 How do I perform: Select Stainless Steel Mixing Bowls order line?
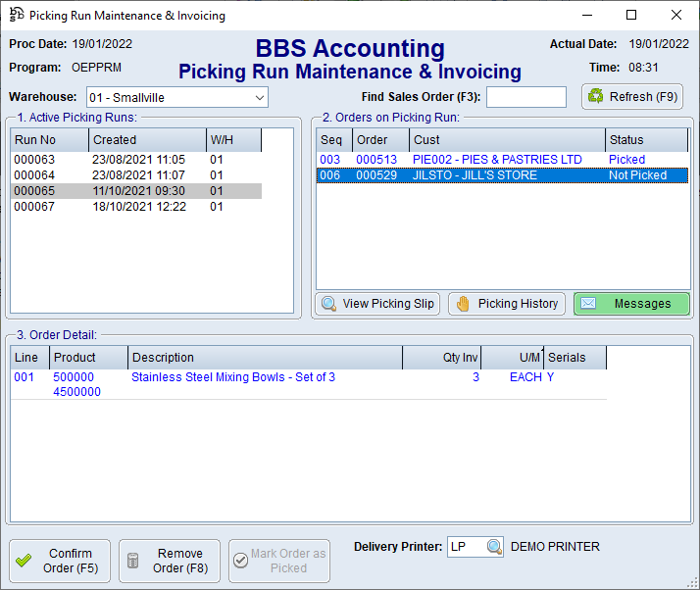[233, 377]
